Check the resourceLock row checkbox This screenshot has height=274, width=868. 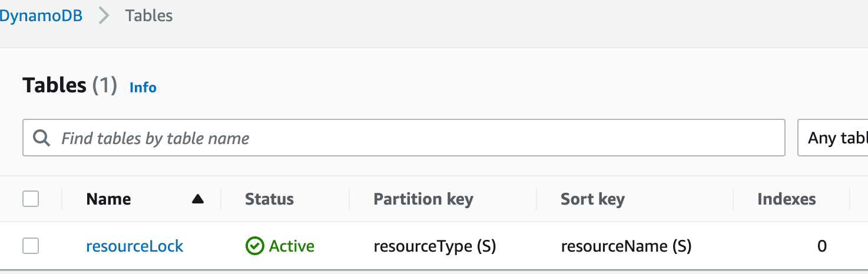tap(31, 246)
